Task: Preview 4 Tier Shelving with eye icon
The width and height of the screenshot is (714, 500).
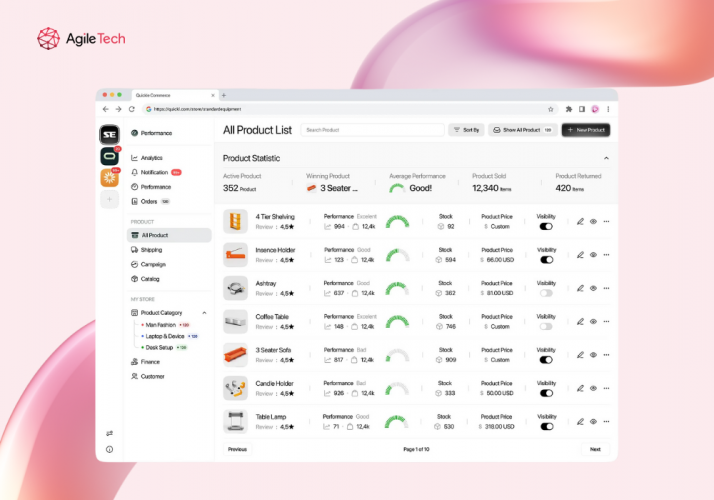Action: coord(593,222)
